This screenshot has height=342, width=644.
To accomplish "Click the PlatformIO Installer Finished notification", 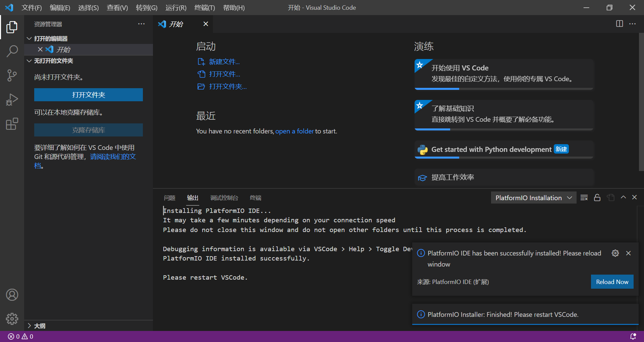I will pos(525,315).
